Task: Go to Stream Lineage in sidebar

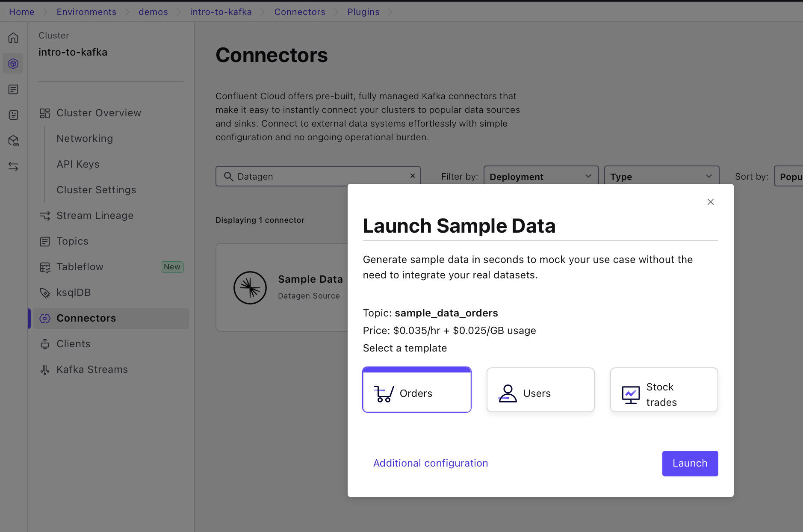Action: 94,216
